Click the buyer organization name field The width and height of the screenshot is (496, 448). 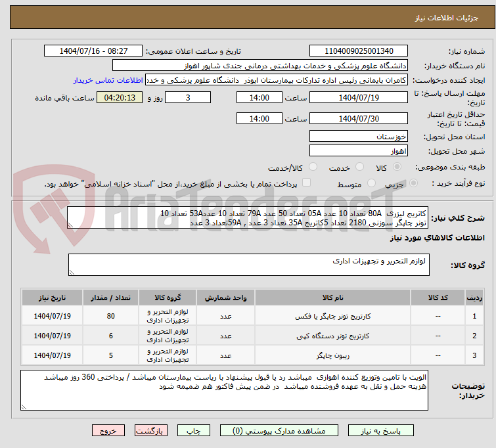[x=260, y=66]
